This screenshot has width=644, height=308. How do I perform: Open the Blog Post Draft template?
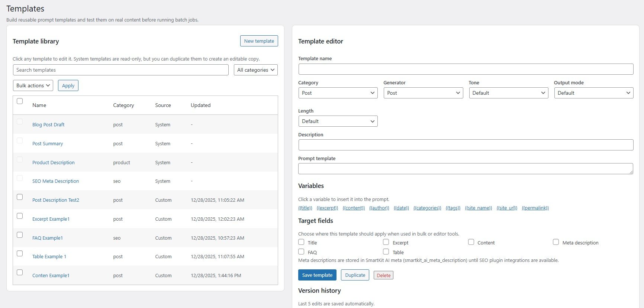[x=48, y=125]
